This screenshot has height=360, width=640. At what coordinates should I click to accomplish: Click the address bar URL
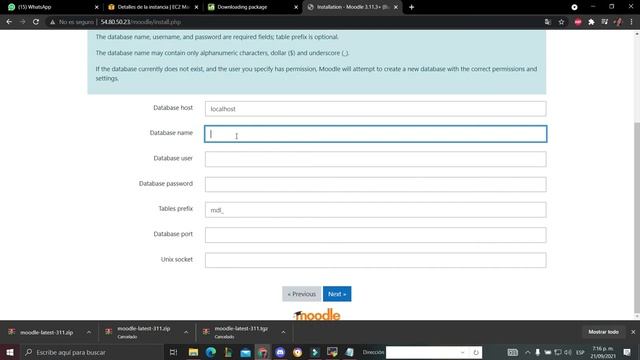coord(140,22)
